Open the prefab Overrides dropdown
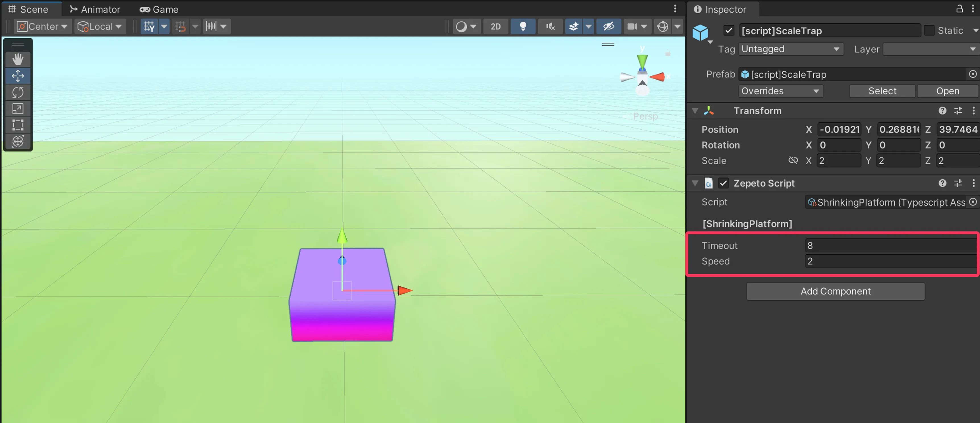The image size is (980, 423). pyautogui.click(x=780, y=91)
